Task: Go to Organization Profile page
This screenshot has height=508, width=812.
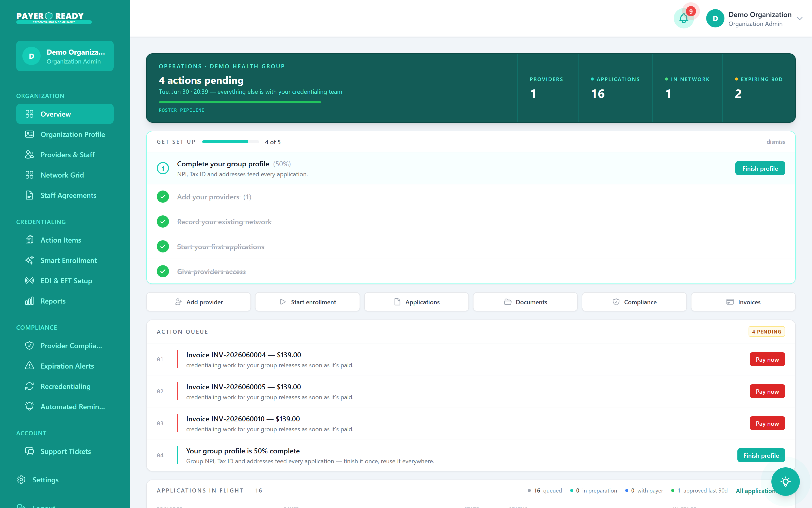Action: pyautogui.click(x=65, y=134)
